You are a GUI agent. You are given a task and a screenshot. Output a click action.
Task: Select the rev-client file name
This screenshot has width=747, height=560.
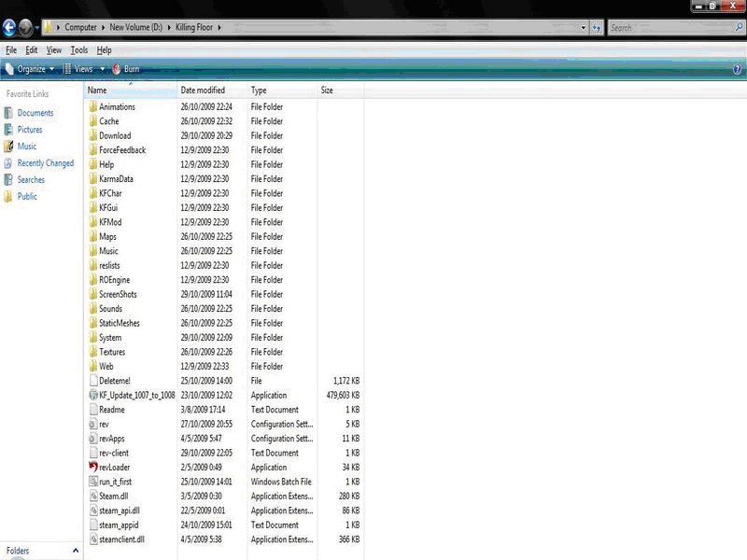coord(114,453)
